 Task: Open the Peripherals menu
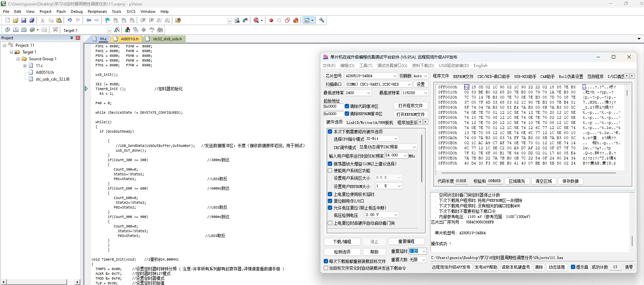(97, 12)
